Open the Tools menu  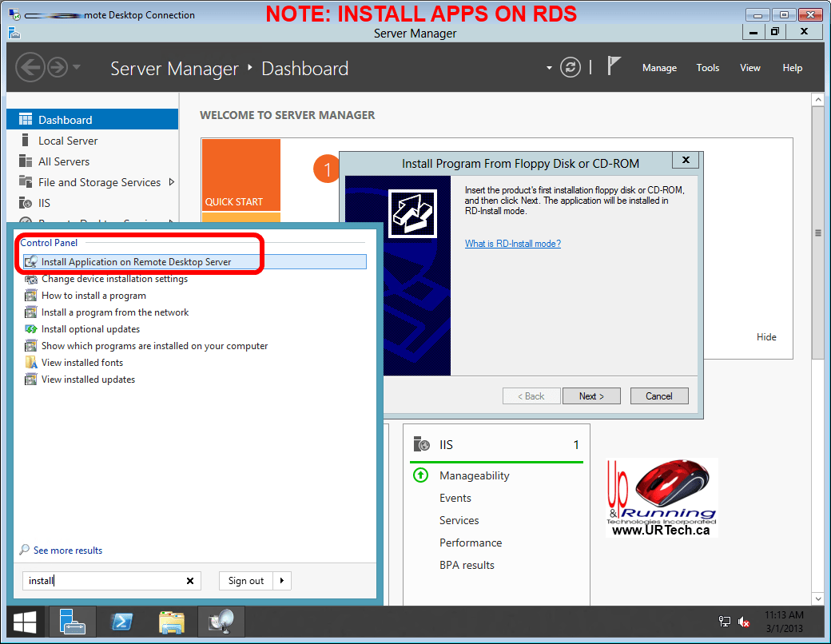coord(707,68)
